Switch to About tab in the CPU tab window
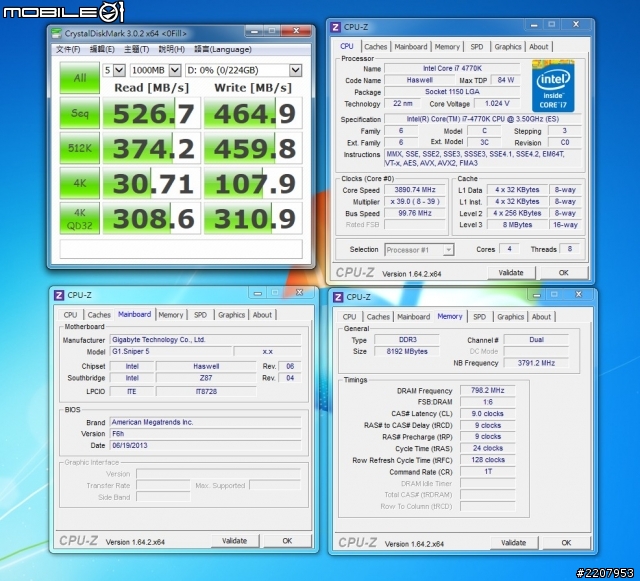The width and height of the screenshot is (640, 581). tap(539, 47)
